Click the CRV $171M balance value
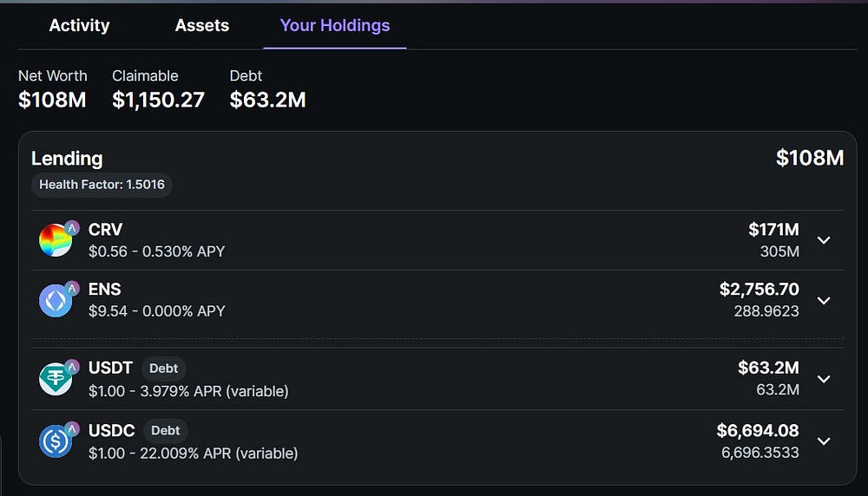Viewport: 868px width, 496px height. click(773, 230)
